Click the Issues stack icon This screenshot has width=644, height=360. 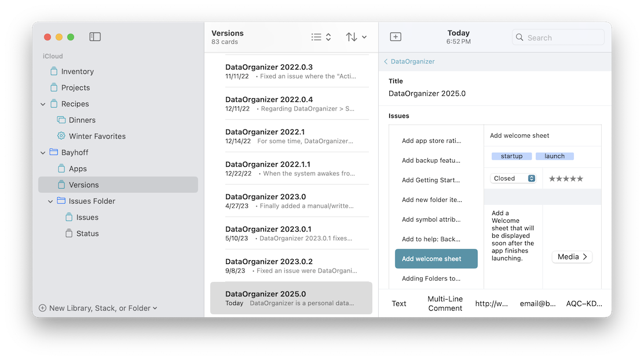tap(69, 217)
